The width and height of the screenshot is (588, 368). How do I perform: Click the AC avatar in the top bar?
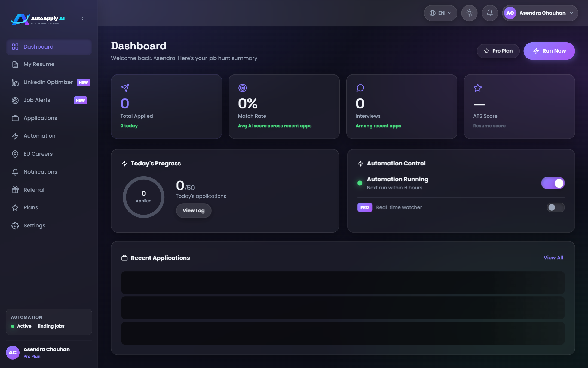tap(510, 13)
